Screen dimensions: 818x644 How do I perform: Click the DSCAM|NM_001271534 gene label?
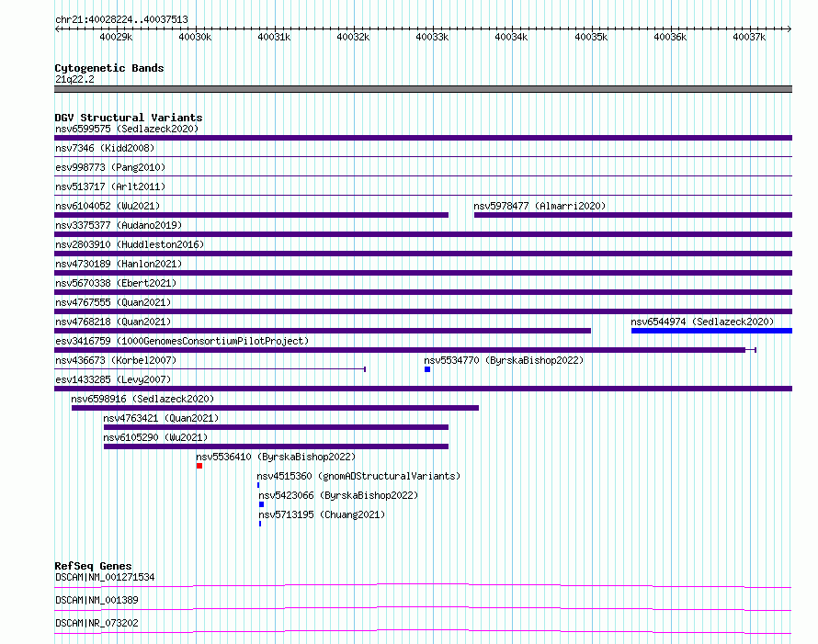[x=105, y=577]
